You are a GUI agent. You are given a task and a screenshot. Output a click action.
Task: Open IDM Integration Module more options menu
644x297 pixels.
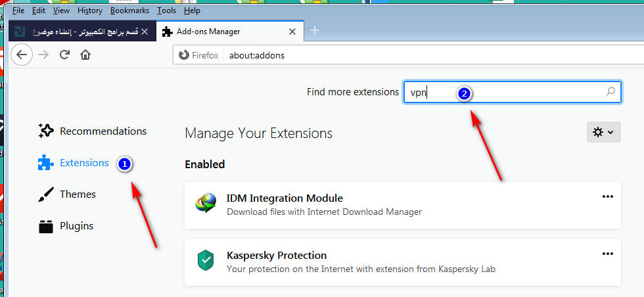(x=607, y=196)
